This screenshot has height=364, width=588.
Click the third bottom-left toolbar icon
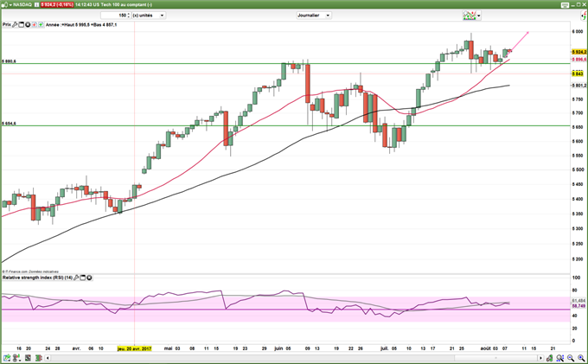pyautogui.click(x=28, y=358)
